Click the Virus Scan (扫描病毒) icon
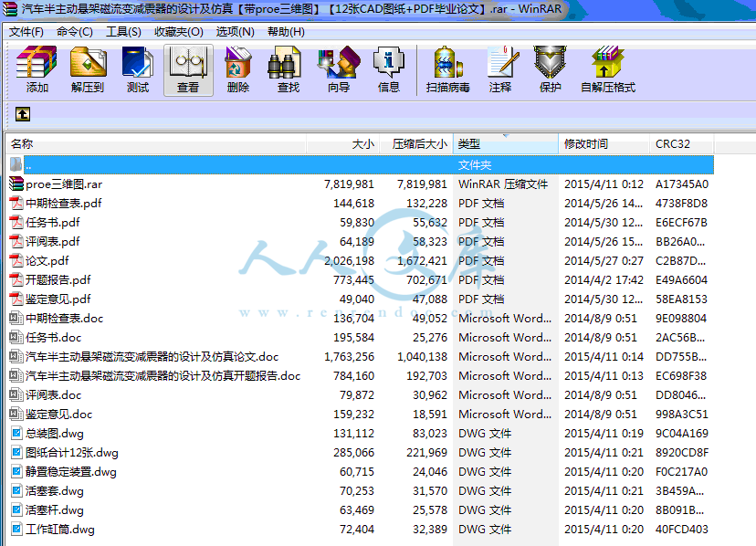Screen dimensions: 756x546 (x=448, y=69)
